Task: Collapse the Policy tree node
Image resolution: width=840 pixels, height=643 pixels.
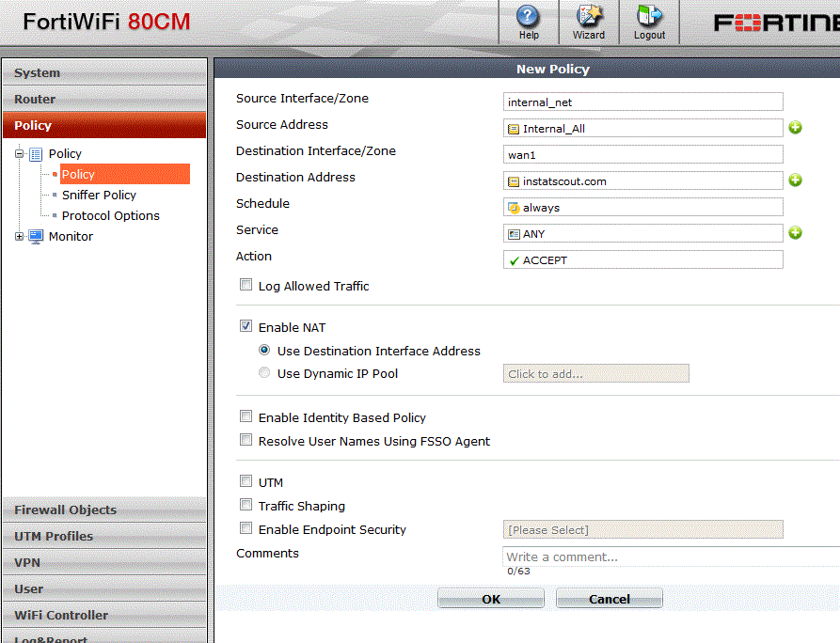Action: [20, 153]
